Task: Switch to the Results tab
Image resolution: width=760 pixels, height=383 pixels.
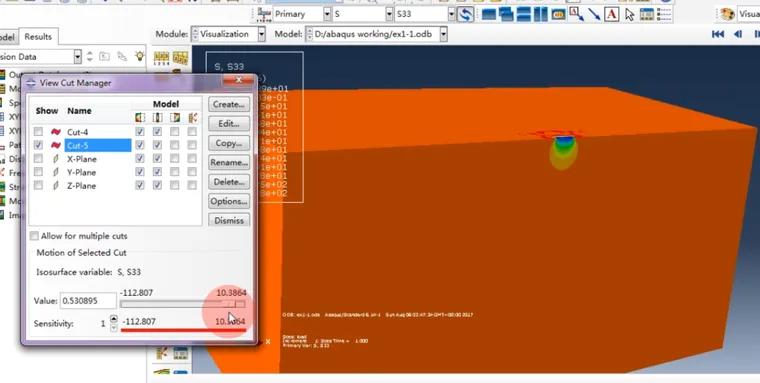Action: (38, 37)
